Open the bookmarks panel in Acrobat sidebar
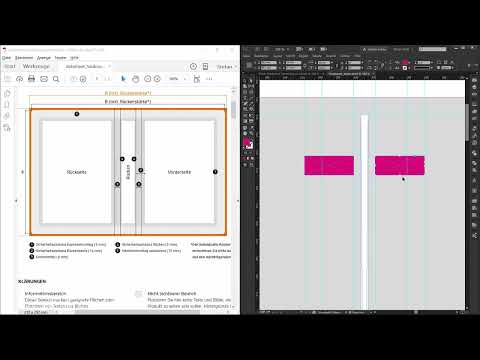This screenshot has width=480, height=360. tap(7, 105)
